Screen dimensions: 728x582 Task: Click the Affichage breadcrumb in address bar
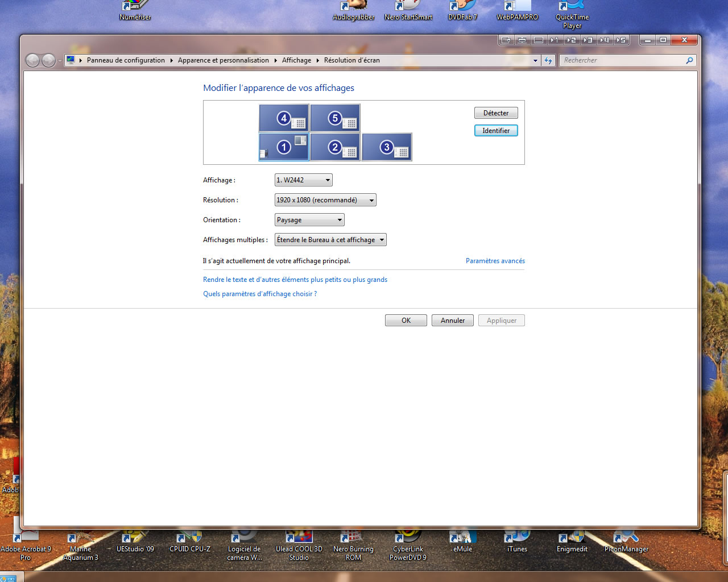296,60
